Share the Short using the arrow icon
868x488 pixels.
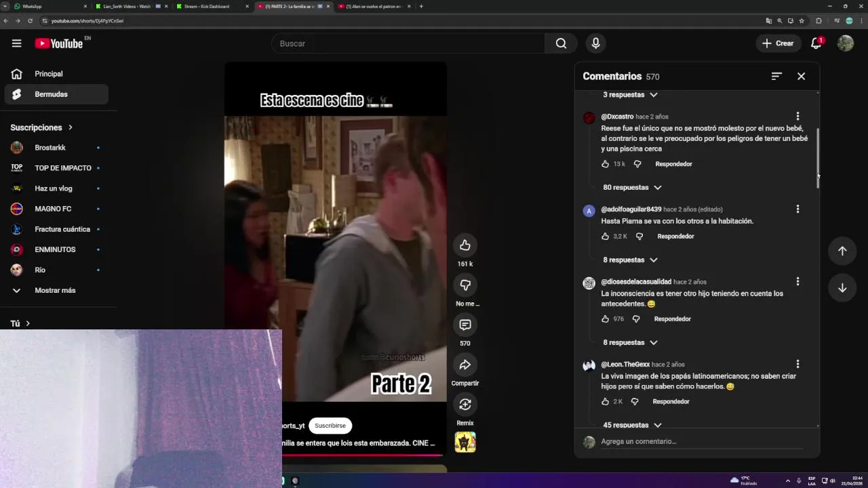(x=465, y=365)
